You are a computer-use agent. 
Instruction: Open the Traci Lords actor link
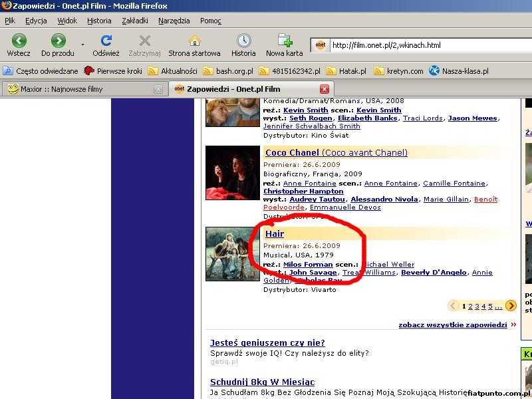(423, 118)
